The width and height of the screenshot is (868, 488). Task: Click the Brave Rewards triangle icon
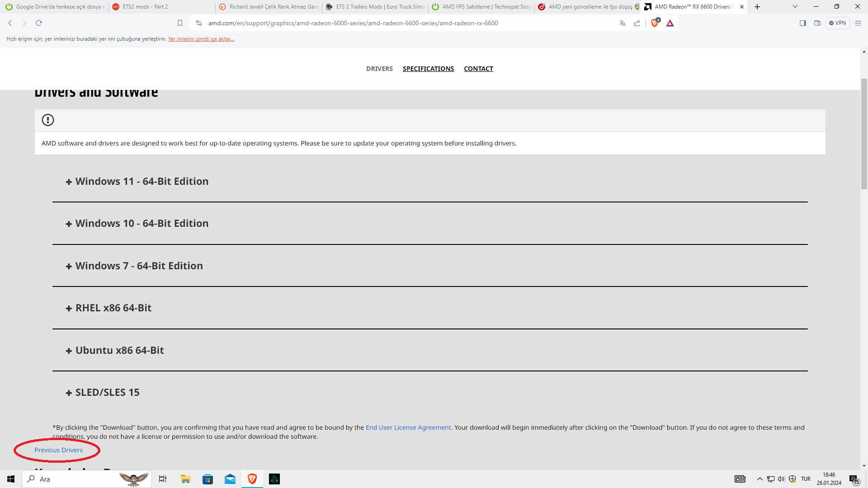coord(670,23)
